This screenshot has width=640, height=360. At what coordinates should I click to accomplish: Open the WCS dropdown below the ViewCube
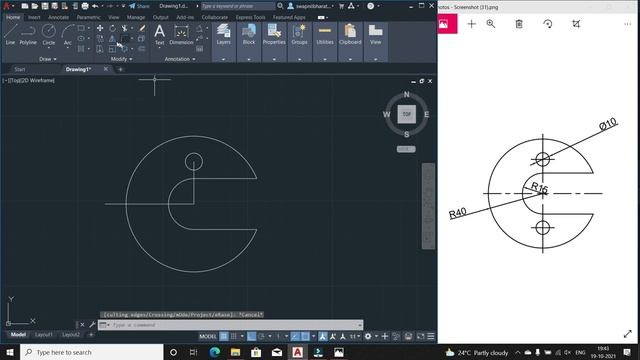[406, 149]
